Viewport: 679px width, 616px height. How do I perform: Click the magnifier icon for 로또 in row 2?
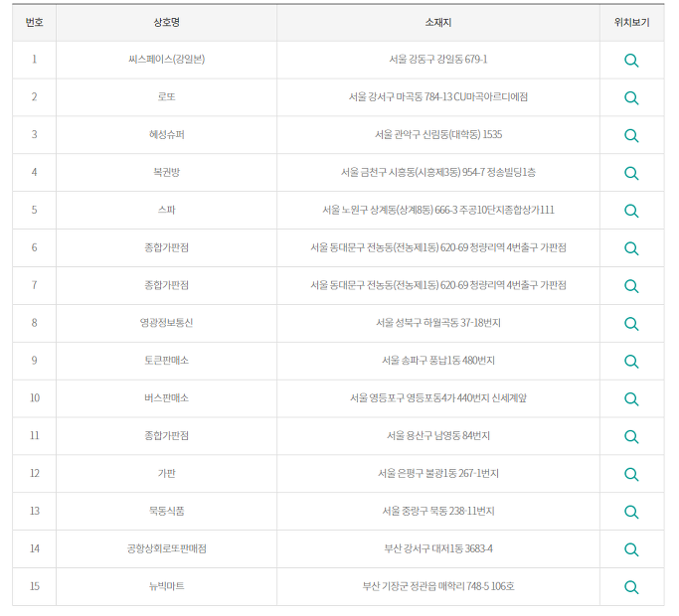pos(631,97)
